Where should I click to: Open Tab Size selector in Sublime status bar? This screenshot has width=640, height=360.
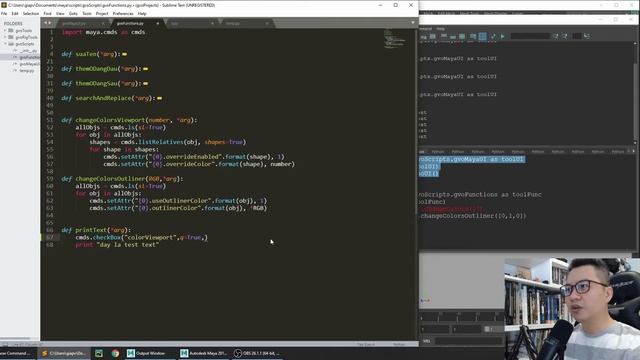tap(366, 344)
